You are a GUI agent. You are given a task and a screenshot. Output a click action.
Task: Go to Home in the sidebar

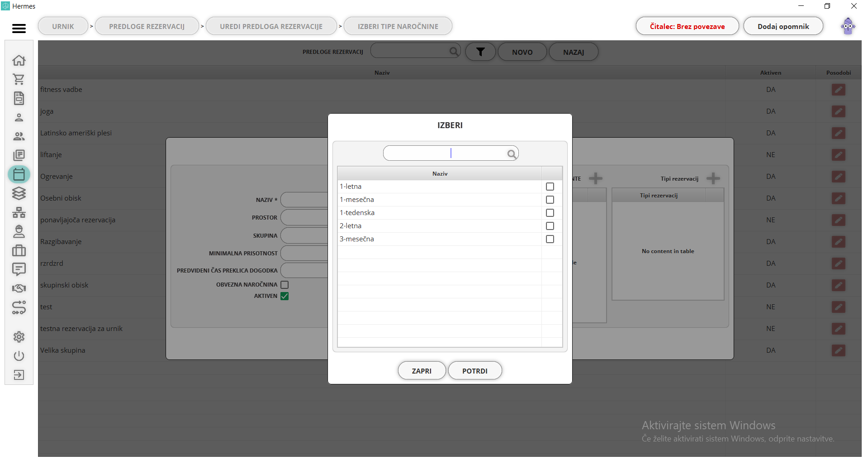pos(19,60)
